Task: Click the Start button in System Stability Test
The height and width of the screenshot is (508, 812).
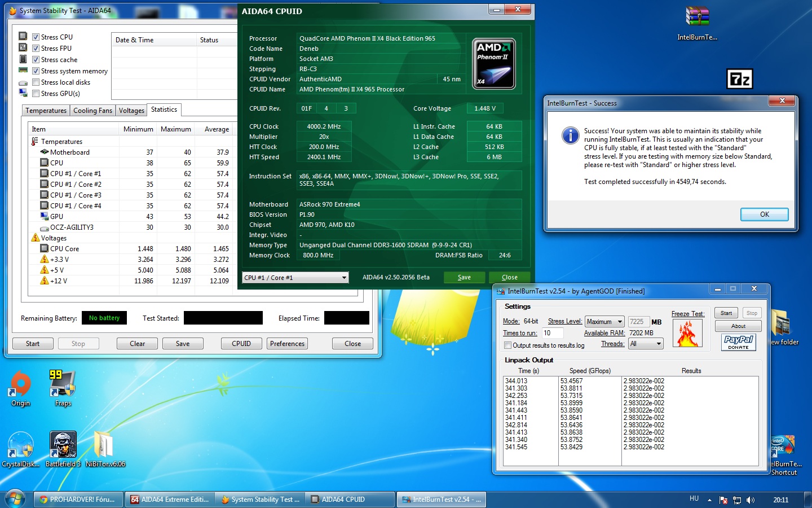Action: [33, 343]
